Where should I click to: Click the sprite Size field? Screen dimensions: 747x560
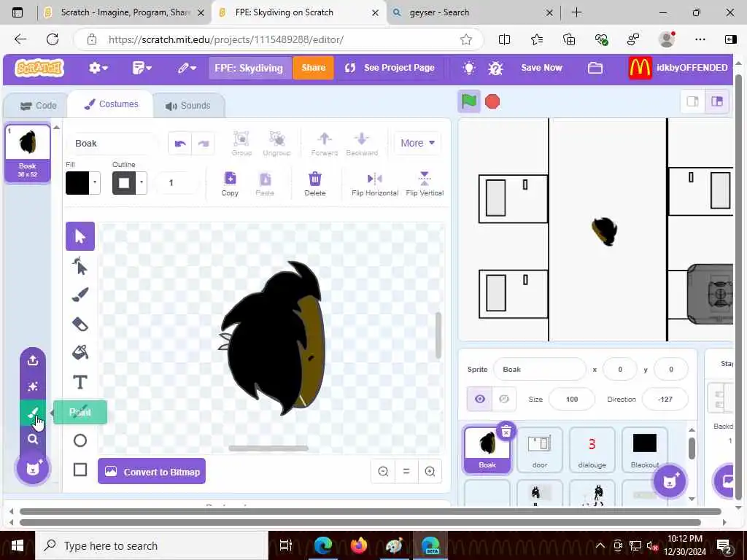click(572, 399)
